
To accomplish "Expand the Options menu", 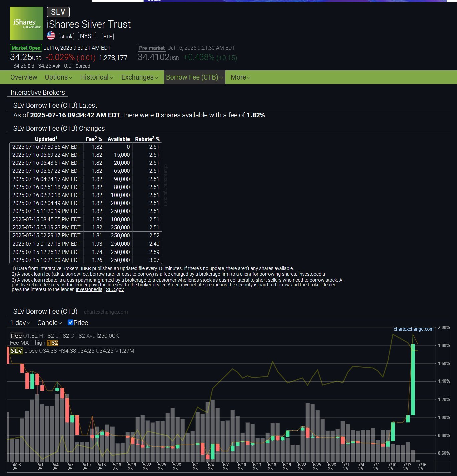I will point(58,77).
